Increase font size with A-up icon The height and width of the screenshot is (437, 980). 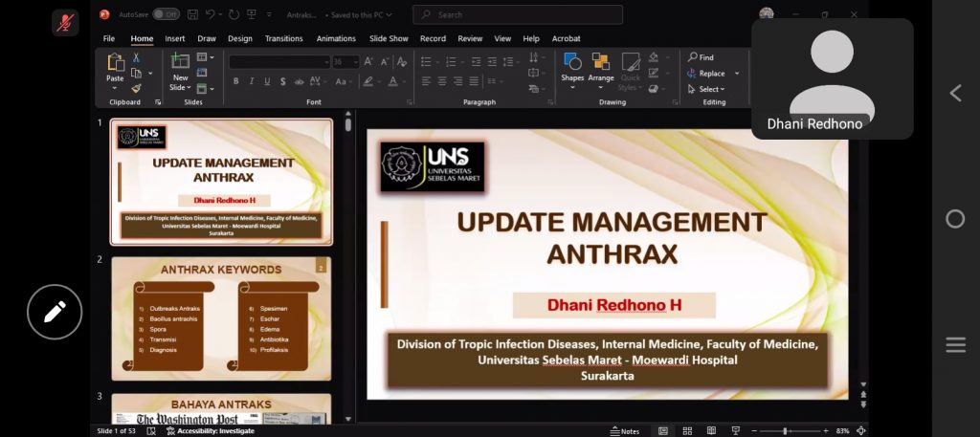pos(368,62)
